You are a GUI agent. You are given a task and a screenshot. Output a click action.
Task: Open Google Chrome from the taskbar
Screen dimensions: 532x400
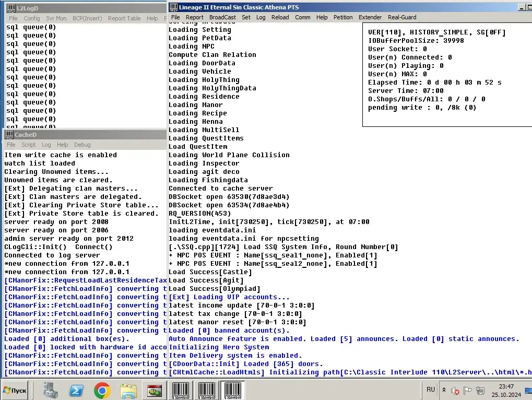point(102,391)
